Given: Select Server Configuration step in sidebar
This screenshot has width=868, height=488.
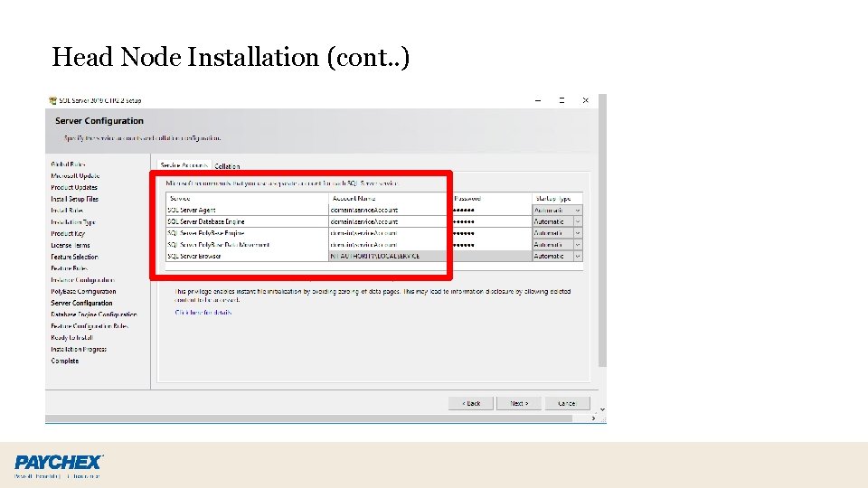Looking at the screenshot, I should tap(82, 304).
